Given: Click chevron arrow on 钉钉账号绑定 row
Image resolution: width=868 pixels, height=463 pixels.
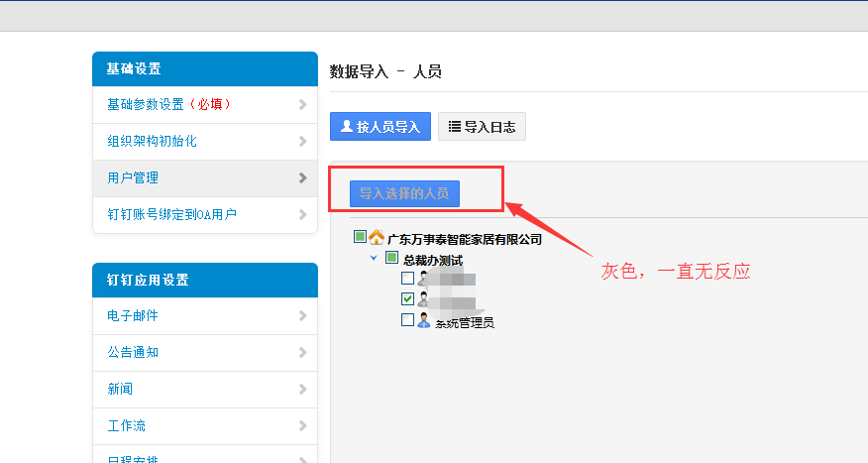Looking at the screenshot, I should point(303,214).
